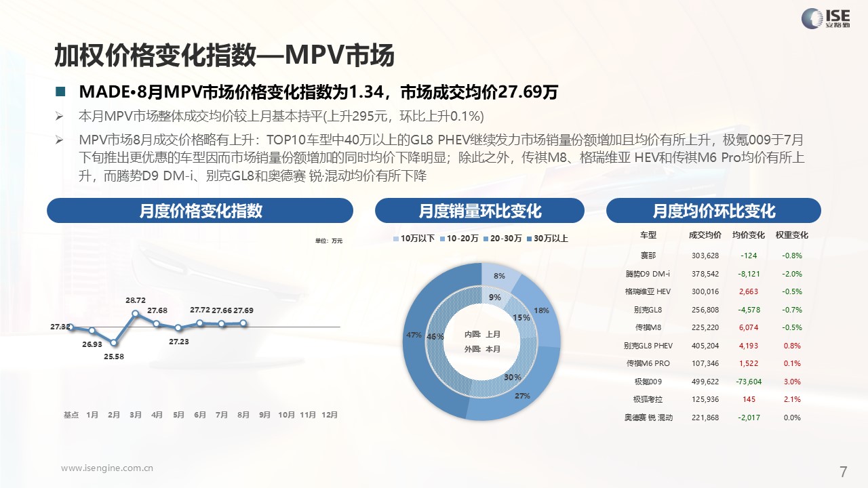Click the 赛那 model name cell

coord(648,256)
